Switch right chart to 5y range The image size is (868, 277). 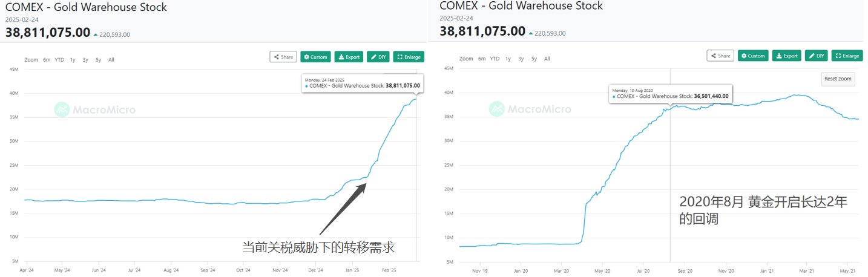534,59
